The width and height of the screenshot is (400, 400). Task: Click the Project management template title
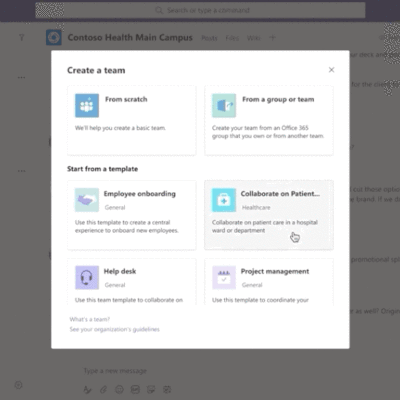(x=275, y=271)
